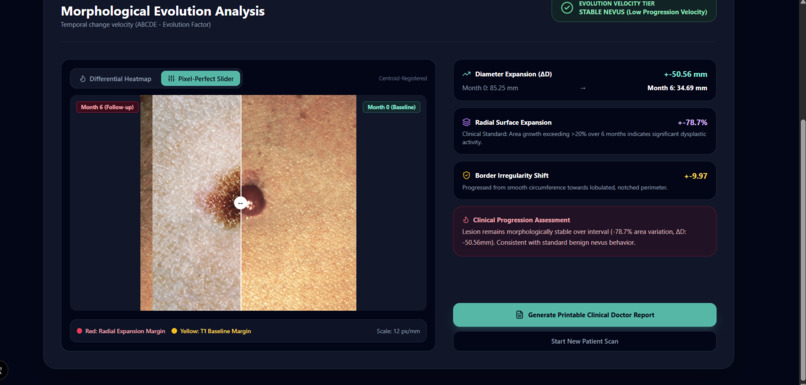Viewport: 806px width, 385px height.
Task: Click the flame icon beside Differential Heatmap
Action: (x=82, y=79)
